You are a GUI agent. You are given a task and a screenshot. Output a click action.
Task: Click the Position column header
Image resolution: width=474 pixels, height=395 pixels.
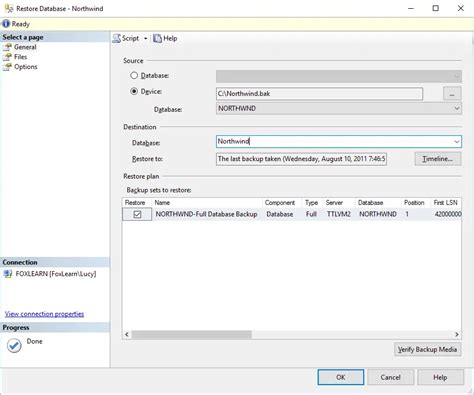[416, 203]
